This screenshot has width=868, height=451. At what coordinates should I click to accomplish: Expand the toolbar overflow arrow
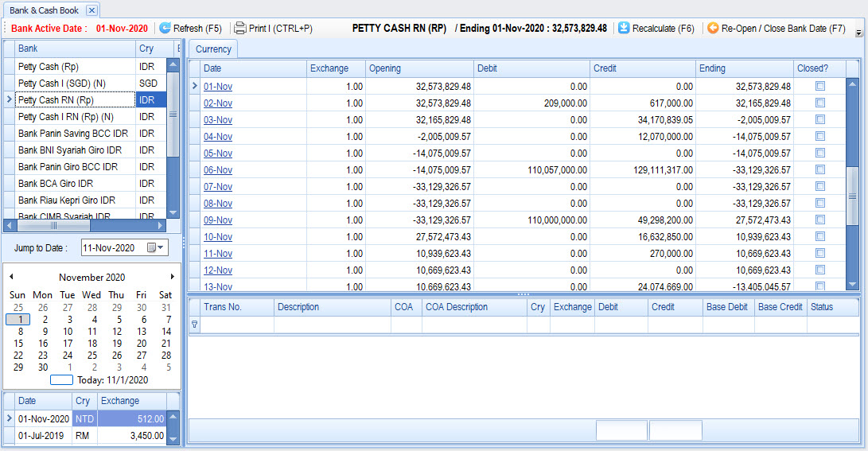pyautogui.click(x=858, y=33)
